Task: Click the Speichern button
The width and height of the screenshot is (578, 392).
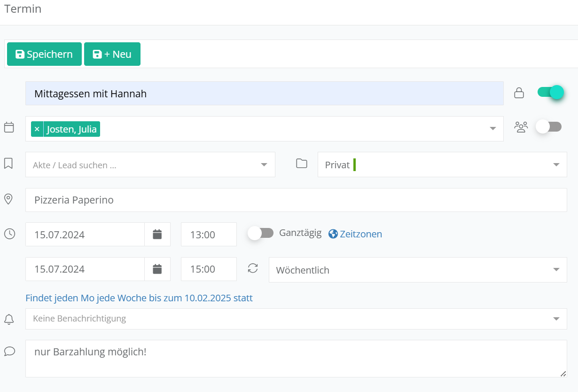Action: point(44,54)
